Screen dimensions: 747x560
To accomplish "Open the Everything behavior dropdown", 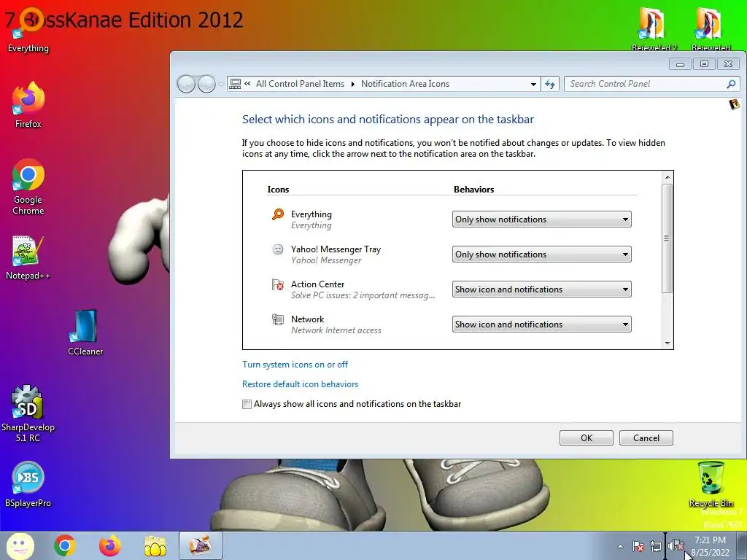I will [542, 219].
